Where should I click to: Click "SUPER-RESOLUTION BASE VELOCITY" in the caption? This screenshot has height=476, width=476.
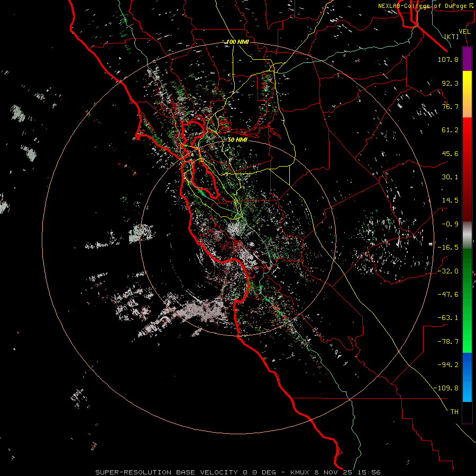[x=167, y=472]
